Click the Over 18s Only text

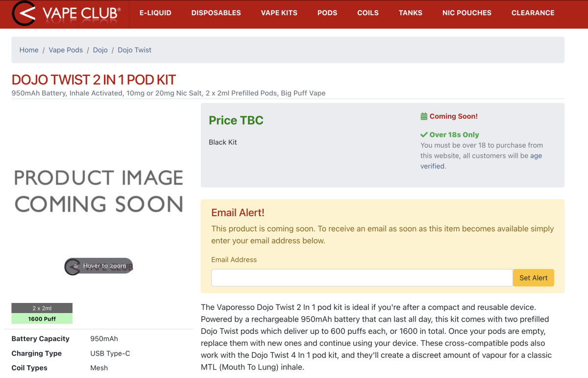[x=454, y=134]
